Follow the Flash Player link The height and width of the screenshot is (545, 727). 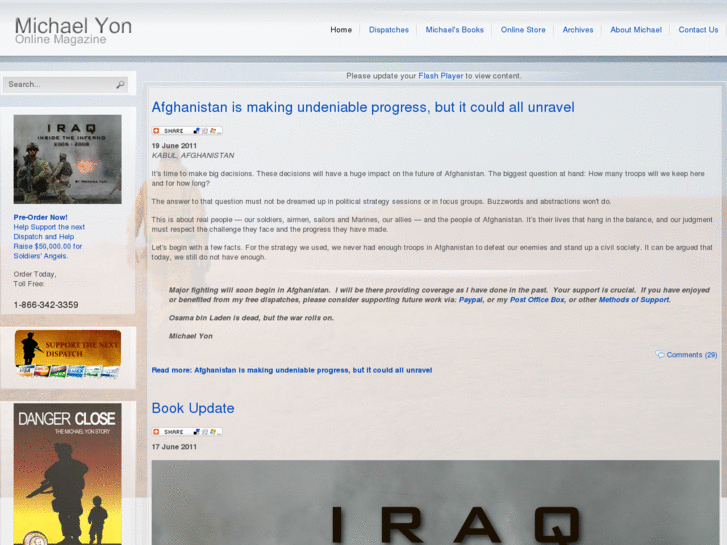(440, 76)
